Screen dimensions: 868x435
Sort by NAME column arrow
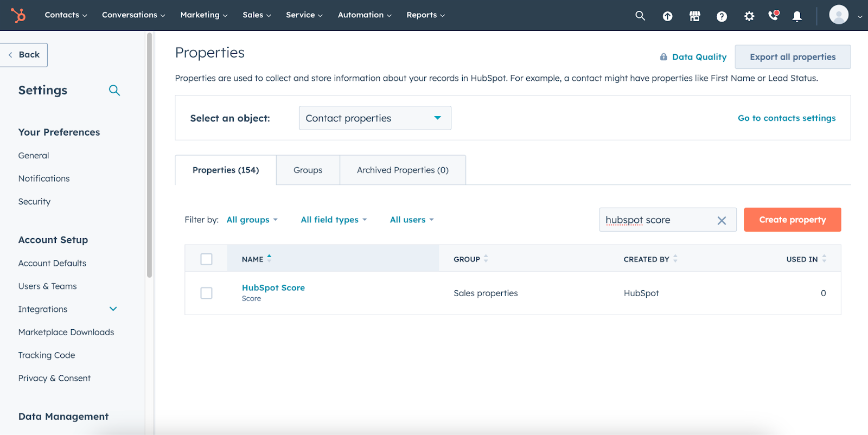coord(269,259)
